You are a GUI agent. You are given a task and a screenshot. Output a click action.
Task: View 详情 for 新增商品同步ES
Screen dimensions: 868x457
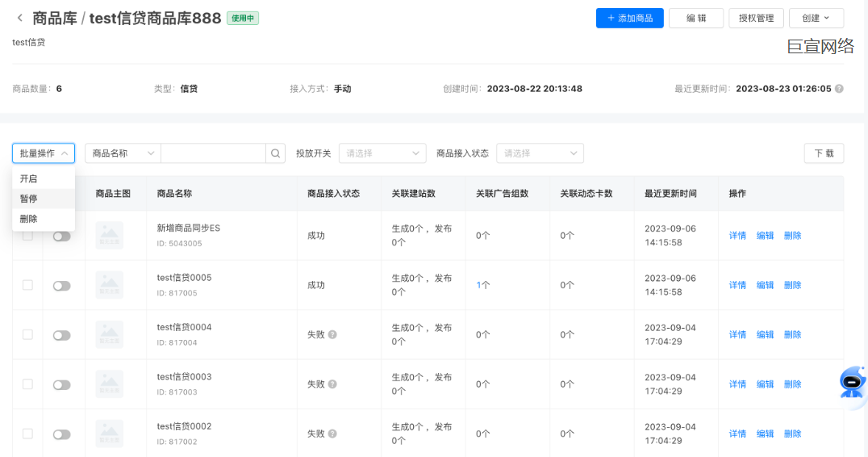click(737, 236)
